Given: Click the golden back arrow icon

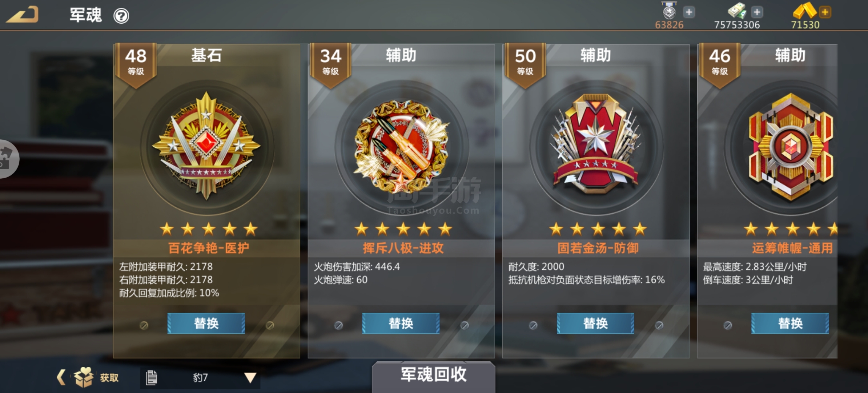Looking at the screenshot, I should (23, 15).
